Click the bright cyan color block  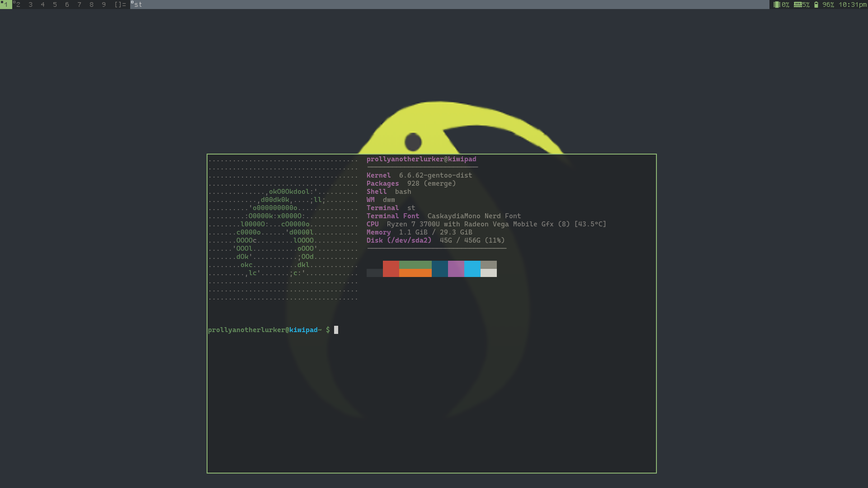point(472,269)
